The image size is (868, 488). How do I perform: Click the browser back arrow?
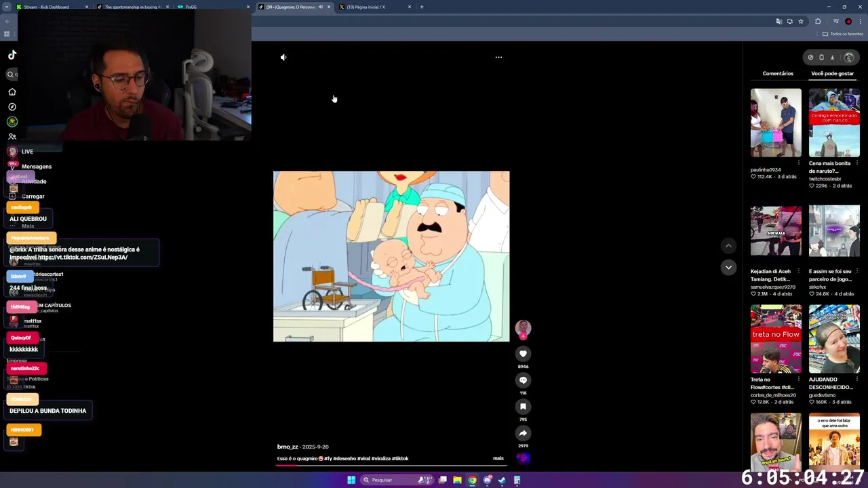click(x=7, y=21)
